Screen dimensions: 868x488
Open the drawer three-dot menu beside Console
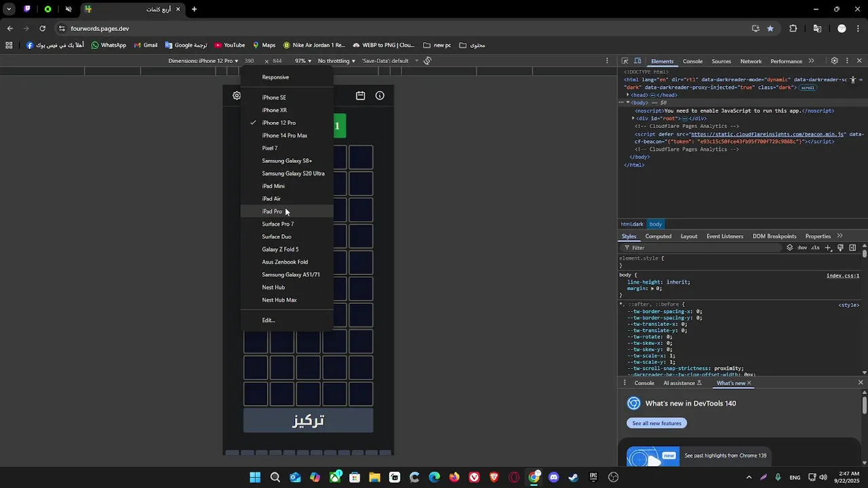pyautogui.click(x=625, y=383)
